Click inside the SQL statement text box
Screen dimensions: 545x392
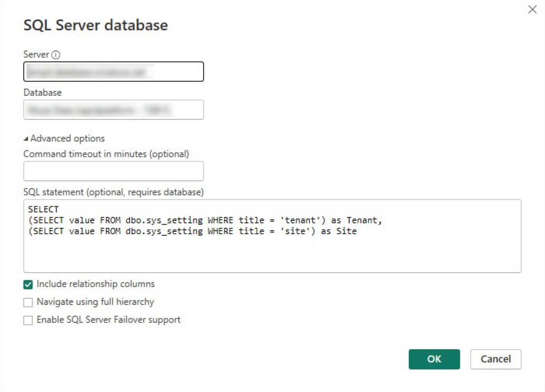[272, 236]
